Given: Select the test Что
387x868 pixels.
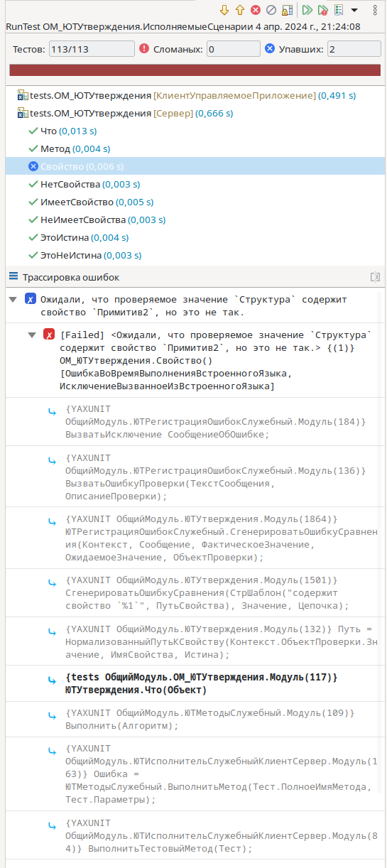Looking at the screenshot, I should tap(193, 131).
